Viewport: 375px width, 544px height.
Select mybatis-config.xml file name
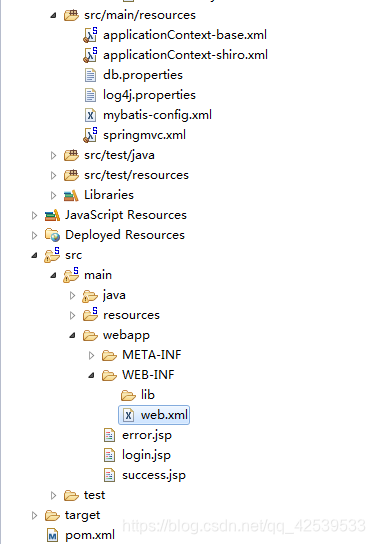point(157,115)
